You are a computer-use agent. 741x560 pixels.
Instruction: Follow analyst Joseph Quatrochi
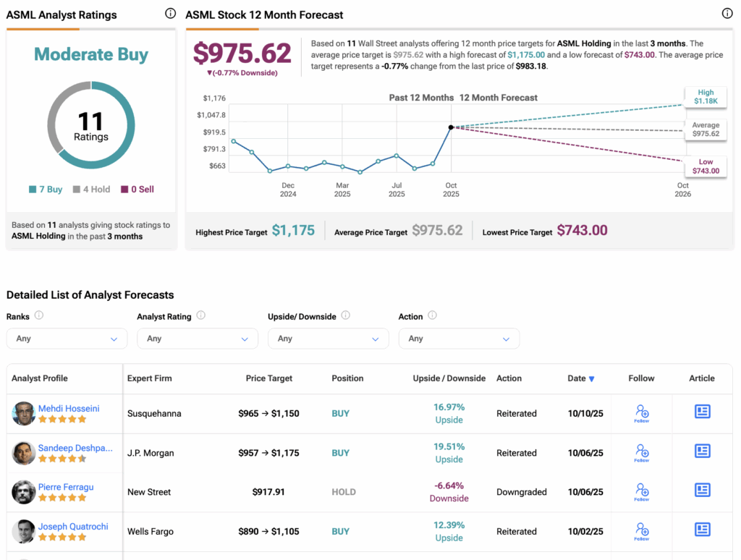641,531
